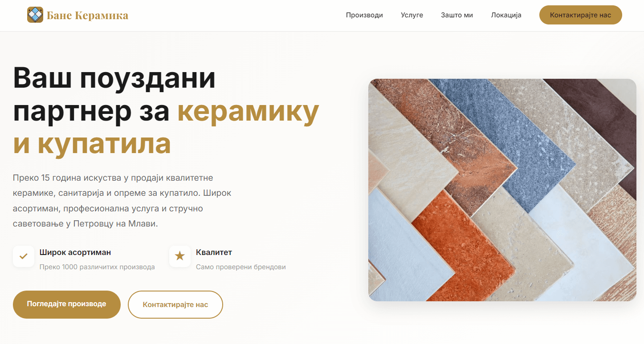The height and width of the screenshot is (344, 644).
Task: Open the Локација navigation link
Action: pos(506,15)
